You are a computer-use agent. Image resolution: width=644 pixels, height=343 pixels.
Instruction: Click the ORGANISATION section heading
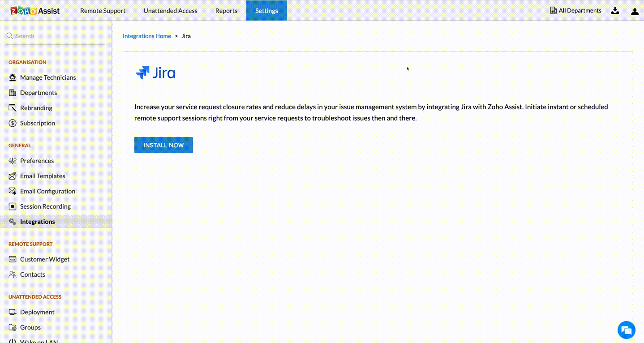(x=27, y=62)
